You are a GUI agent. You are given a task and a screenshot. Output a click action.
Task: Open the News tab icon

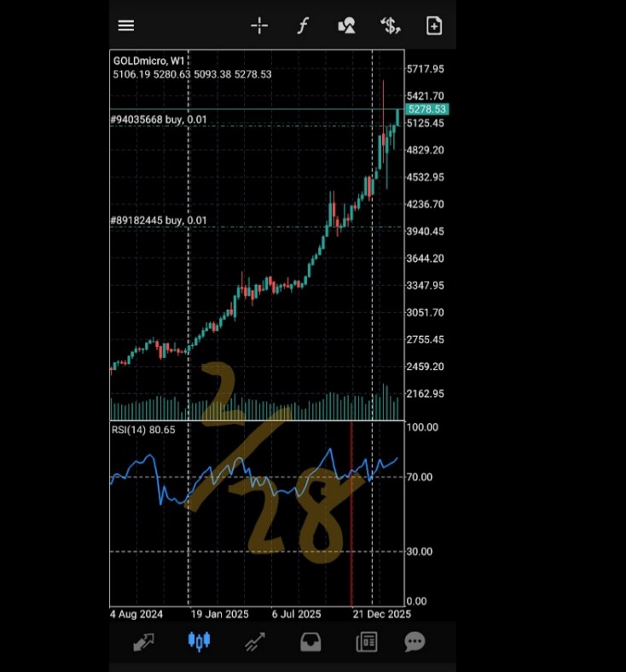pos(367,642)
